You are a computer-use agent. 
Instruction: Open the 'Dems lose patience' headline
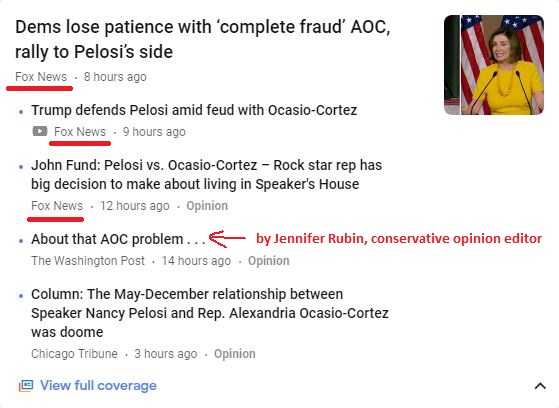[x=202, y=39]
